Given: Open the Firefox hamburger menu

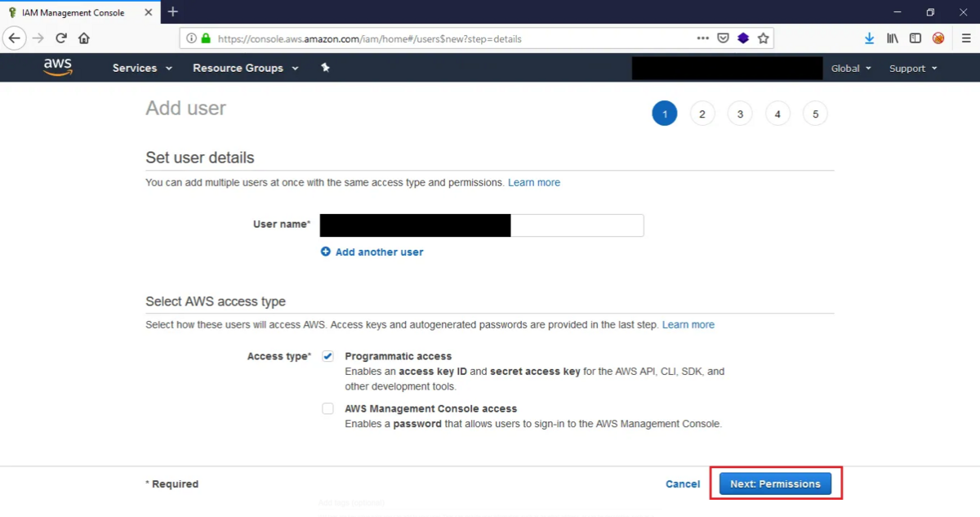Looking at the screenshot, I should 966,38.
